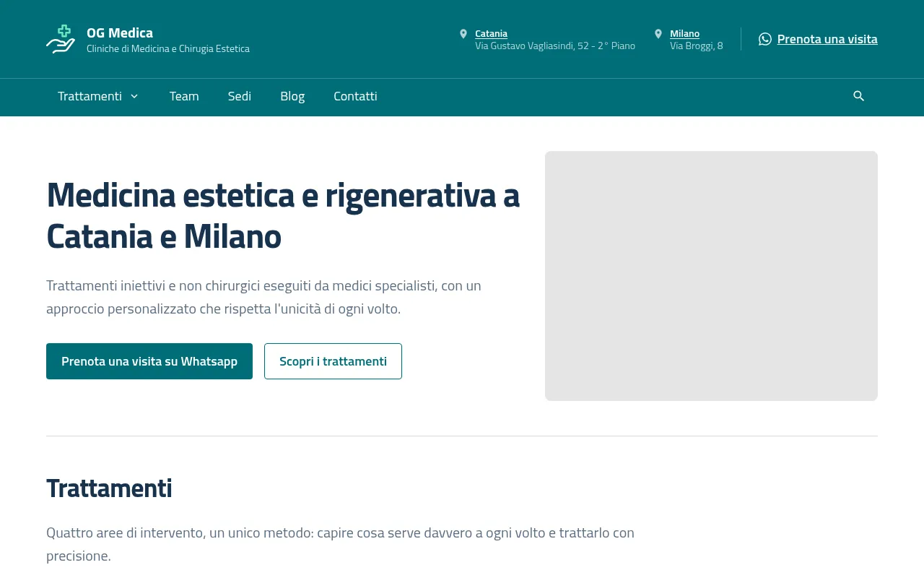Click the OG Medica cross-and-hand logo
924x578 pixels.
coord(61,39)
